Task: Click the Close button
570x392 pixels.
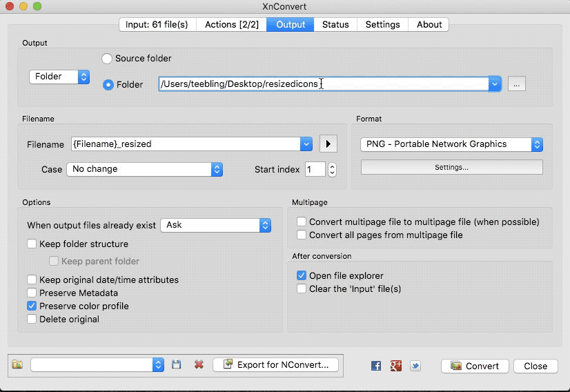Action: 535,366
